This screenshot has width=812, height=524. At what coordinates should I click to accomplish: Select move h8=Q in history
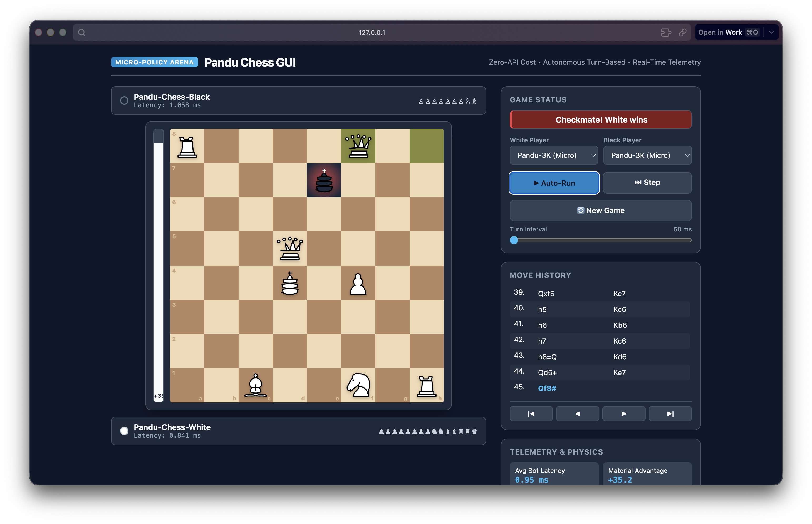pos(547,357)
